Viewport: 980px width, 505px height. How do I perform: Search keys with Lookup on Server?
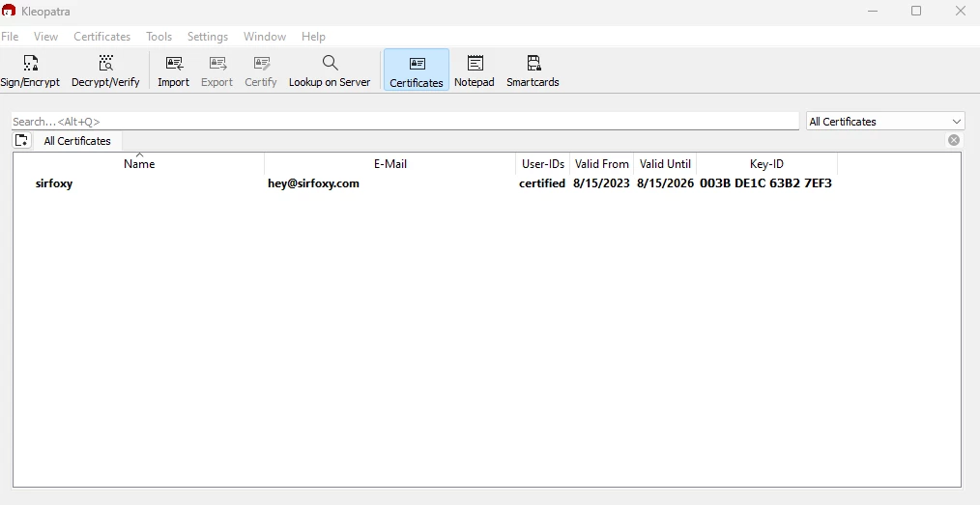pyautogui.click(x=330, y=71)
